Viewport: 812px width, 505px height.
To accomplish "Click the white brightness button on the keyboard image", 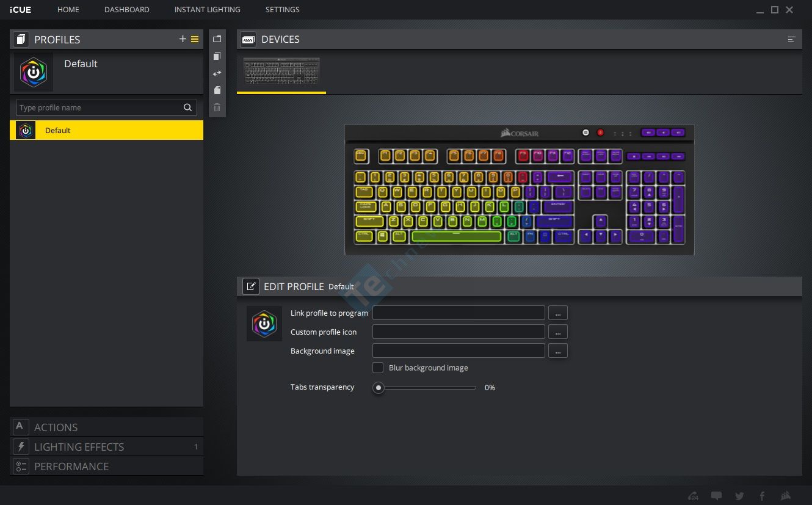I will [x=585, y=133].
